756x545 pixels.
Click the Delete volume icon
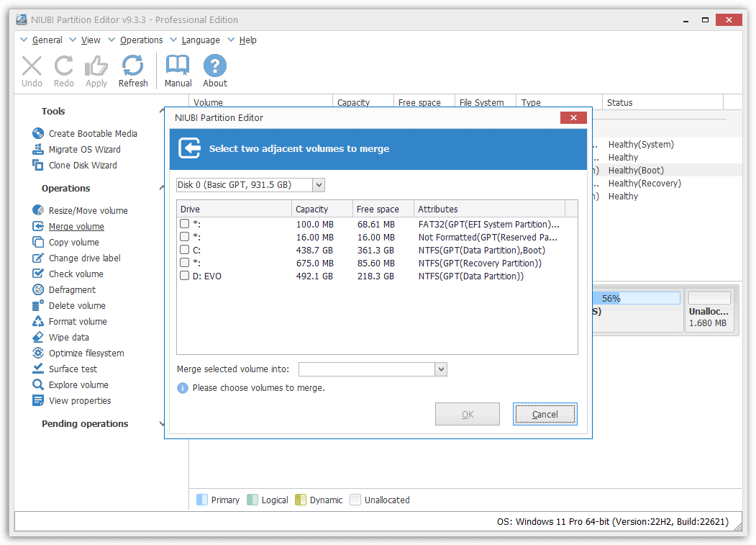(x=38, y=305)
